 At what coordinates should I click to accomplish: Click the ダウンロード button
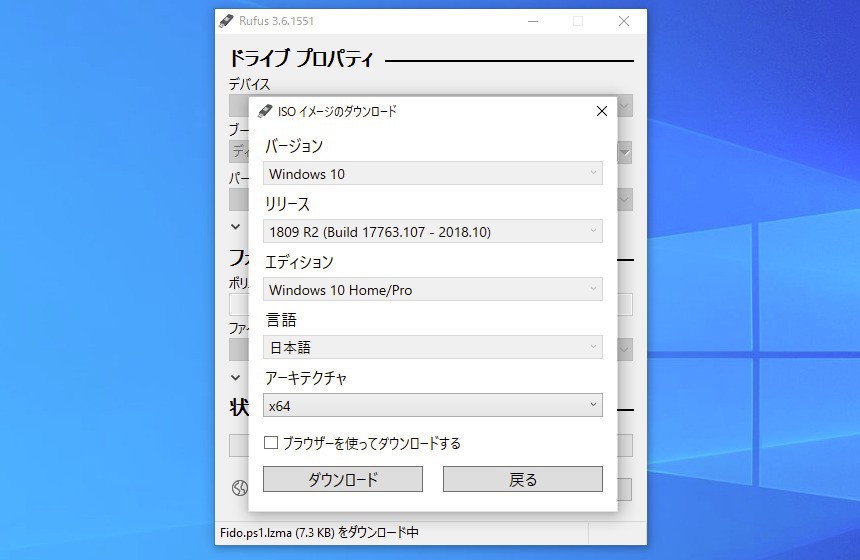(x=343, y=479)
